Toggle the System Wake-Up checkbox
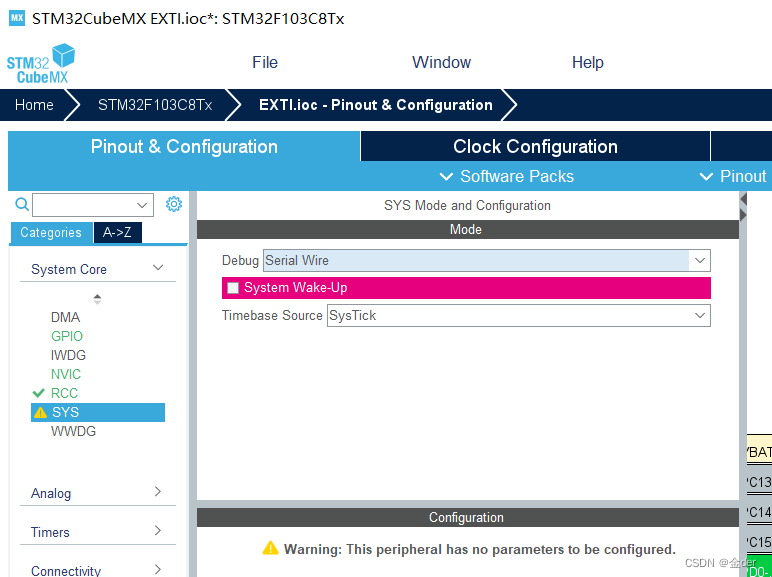772x577 pixels. click(233, 288)
